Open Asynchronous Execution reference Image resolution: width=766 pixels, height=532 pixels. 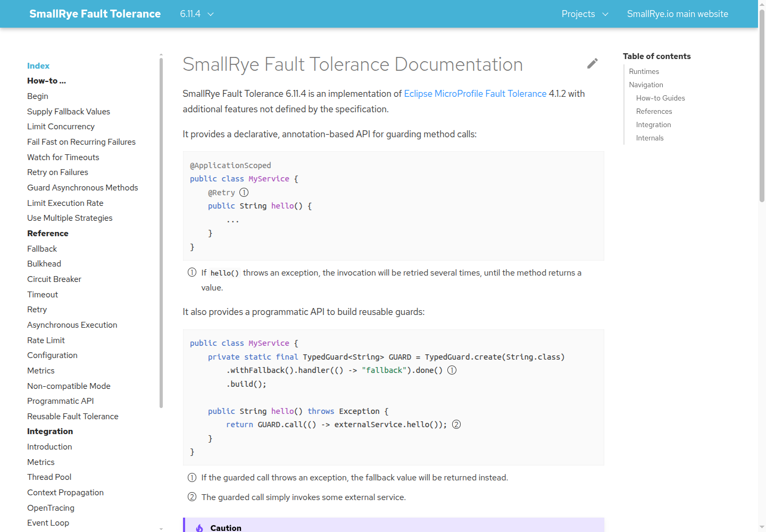click(x=72, y=325)
